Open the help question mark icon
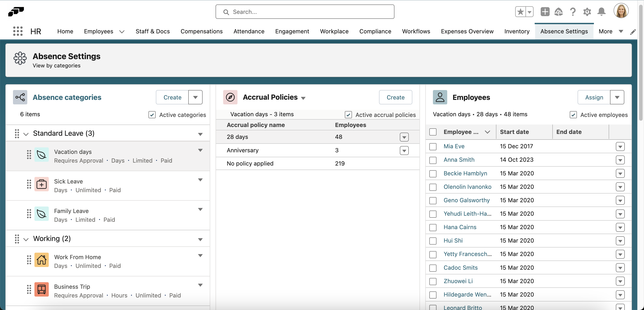Image resolution: width=644 pixels, height=310 pixels. (573, 11)
